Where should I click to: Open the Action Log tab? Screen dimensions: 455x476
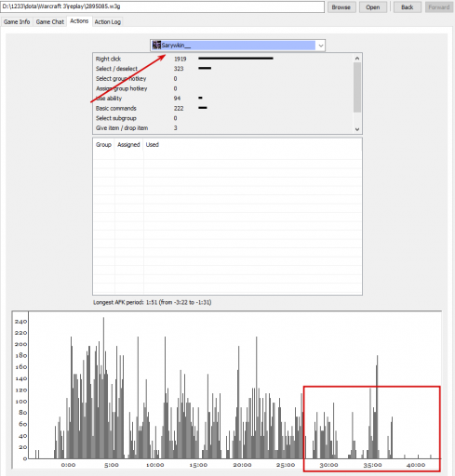108,21
